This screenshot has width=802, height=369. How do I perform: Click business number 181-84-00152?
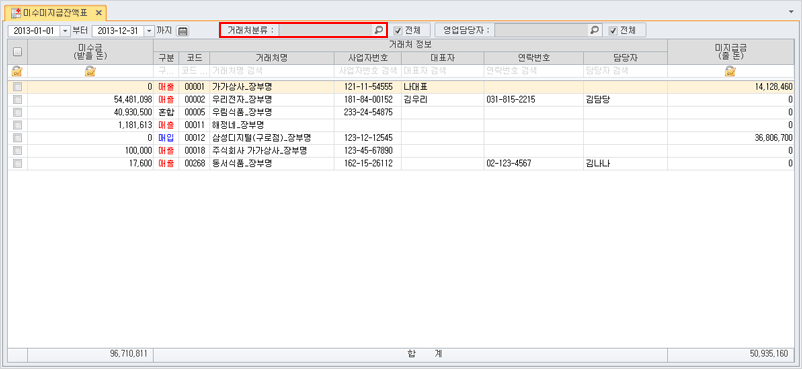point(368,100)
